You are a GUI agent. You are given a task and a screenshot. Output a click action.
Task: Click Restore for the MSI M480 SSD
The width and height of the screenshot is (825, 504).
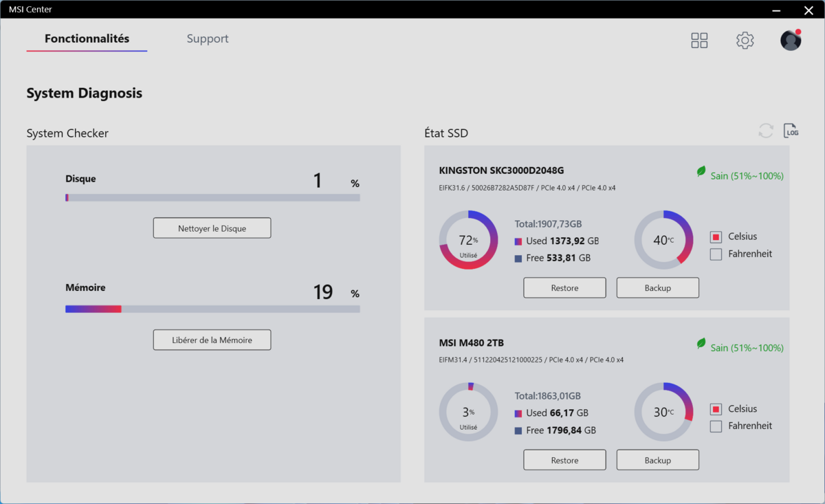[564, 460]
